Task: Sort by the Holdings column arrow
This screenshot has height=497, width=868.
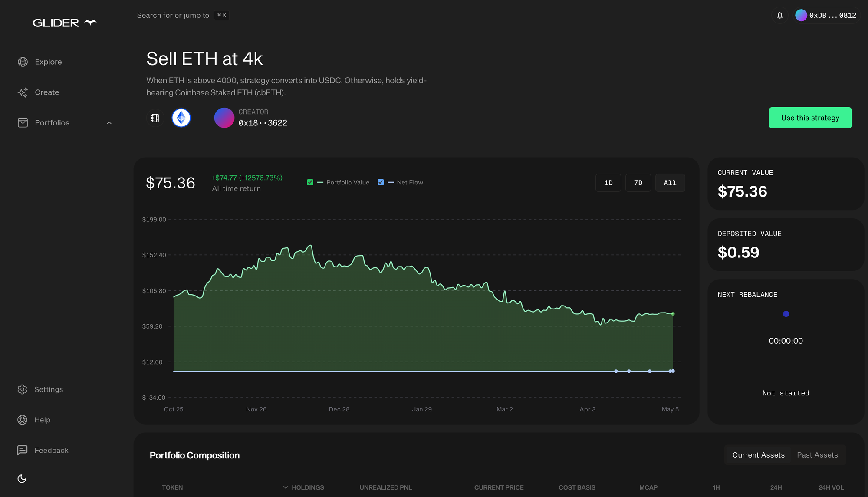Action: click(x=286, y=487)
